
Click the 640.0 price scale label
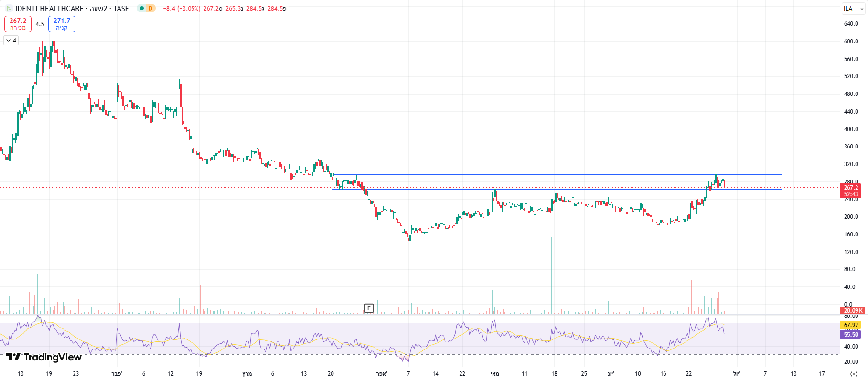(x=851, y=24)
